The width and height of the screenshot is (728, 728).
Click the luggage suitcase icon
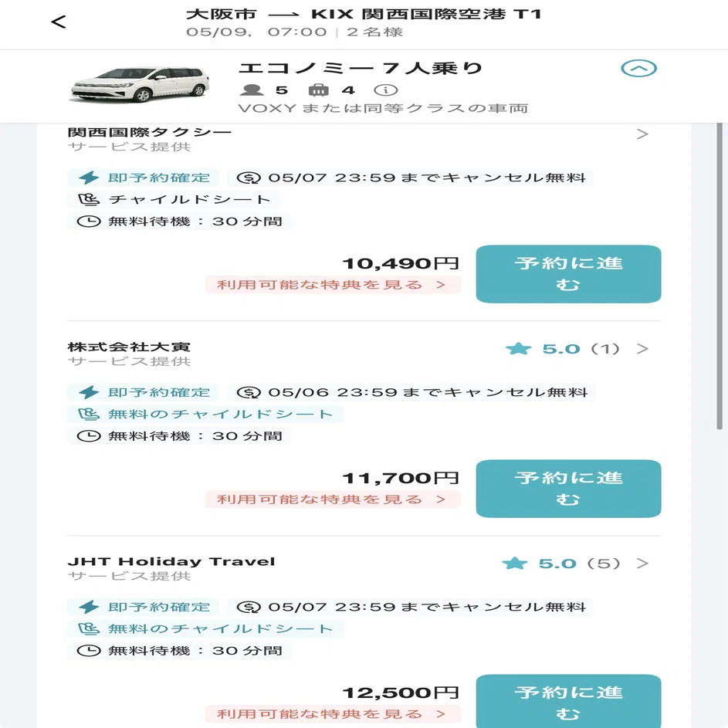pos(319,90)
